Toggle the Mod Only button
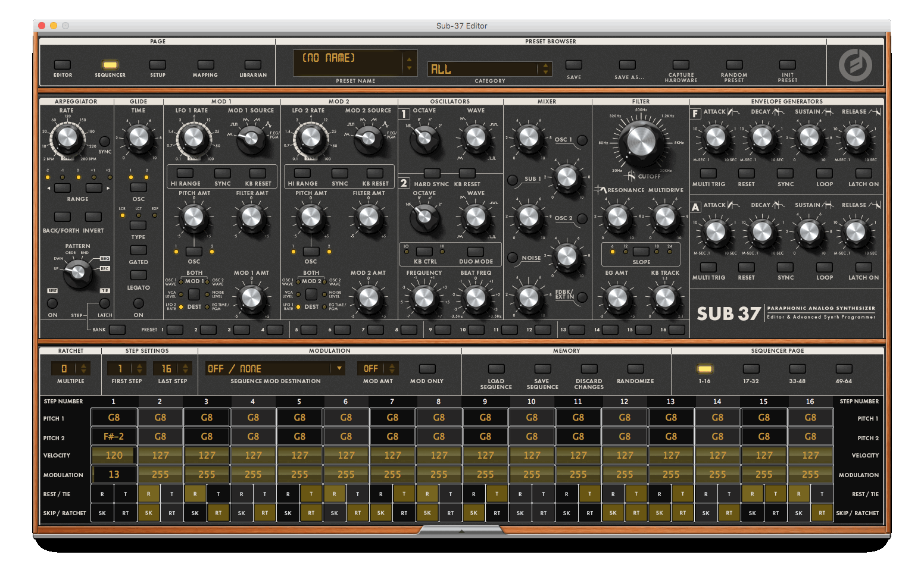Screen dimensions: 924x586 pos(427,369)
